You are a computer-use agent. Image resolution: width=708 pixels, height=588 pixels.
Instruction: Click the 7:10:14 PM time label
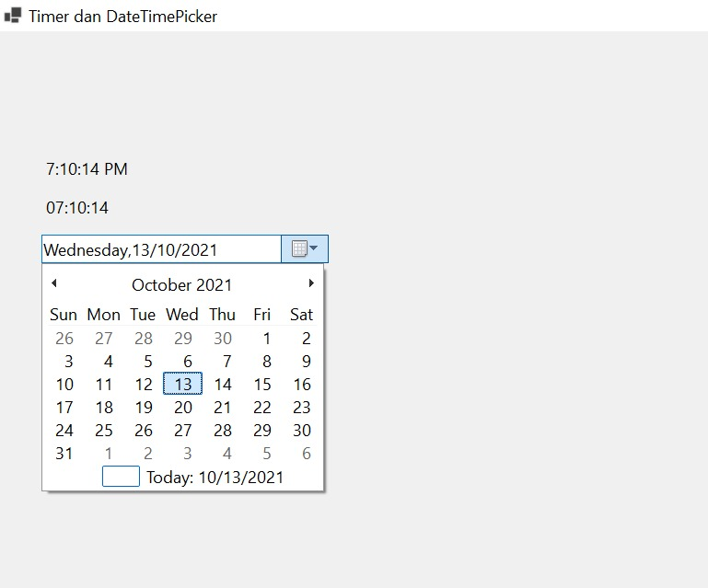(x=87, y=169)
